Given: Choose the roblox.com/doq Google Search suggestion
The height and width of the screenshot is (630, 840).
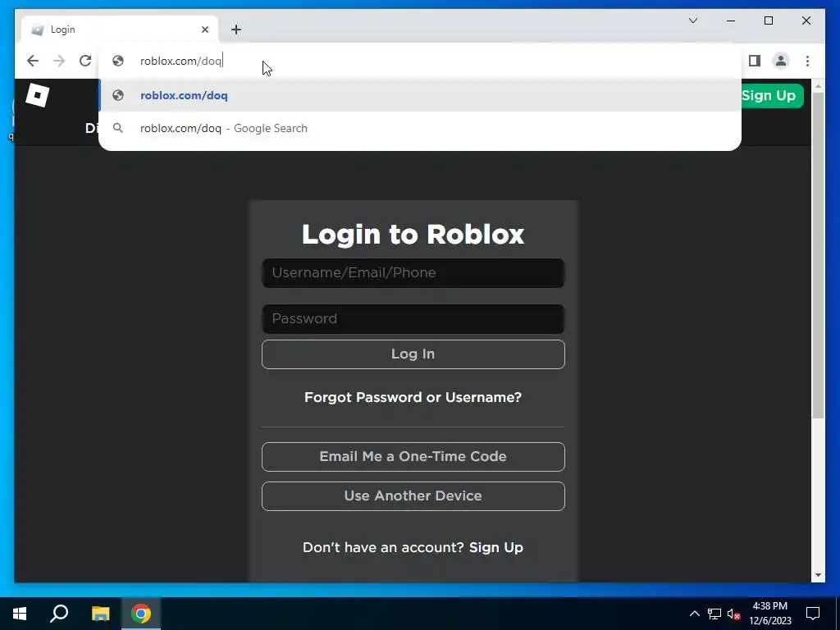Looking at the screenshot, I should coord(420,128).
